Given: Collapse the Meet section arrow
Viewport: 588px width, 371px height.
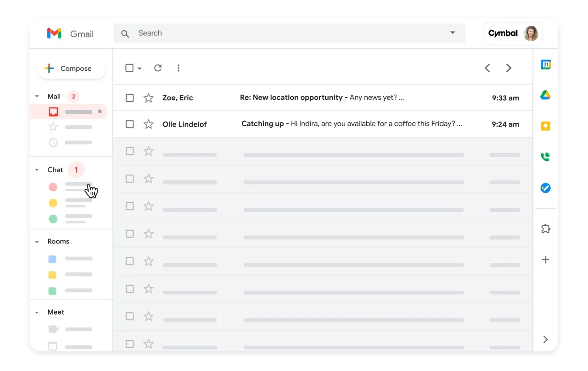Looking at the screenshot, I should click(x=37, y=313).
